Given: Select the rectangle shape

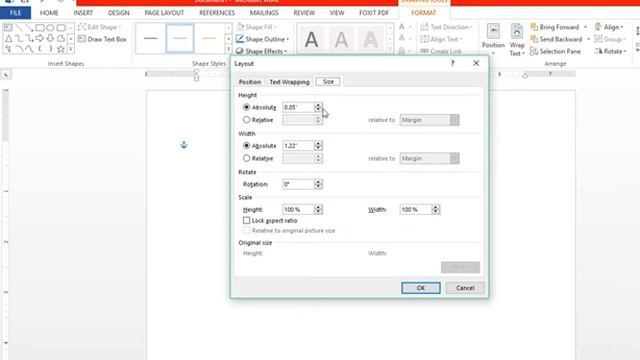Looking at the screenshot, I should click(x=40, y=28).
